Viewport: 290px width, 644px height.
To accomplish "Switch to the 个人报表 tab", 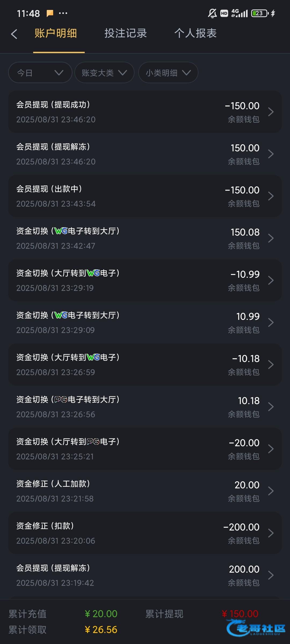I will tap(195, 34).
